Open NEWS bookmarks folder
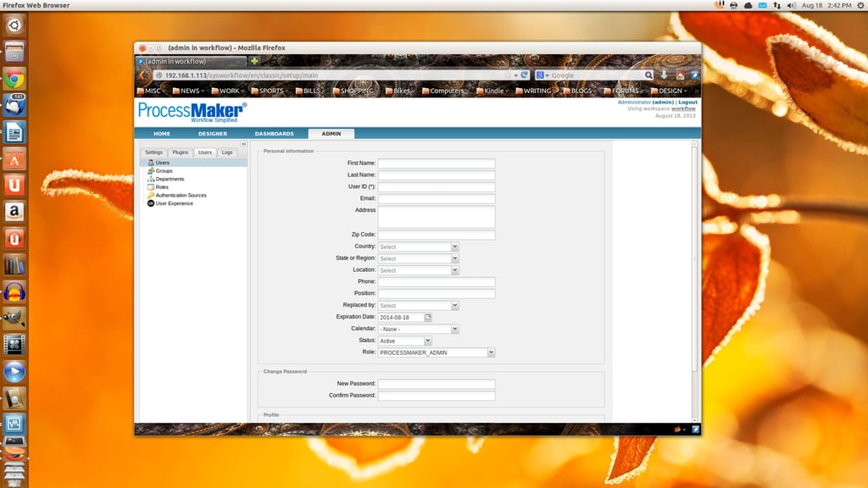 click(188, 91)
